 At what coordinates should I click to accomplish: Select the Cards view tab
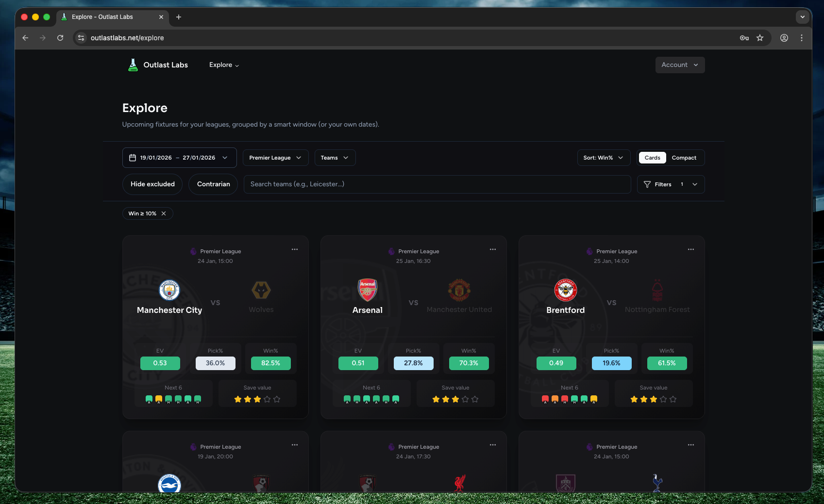(x=652, y=158)
